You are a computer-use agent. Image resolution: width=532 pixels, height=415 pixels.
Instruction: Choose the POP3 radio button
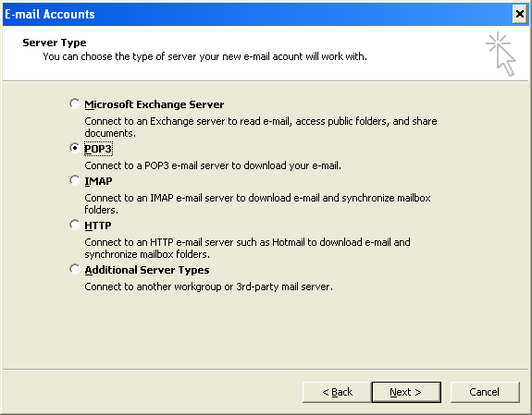click(74, 148)
